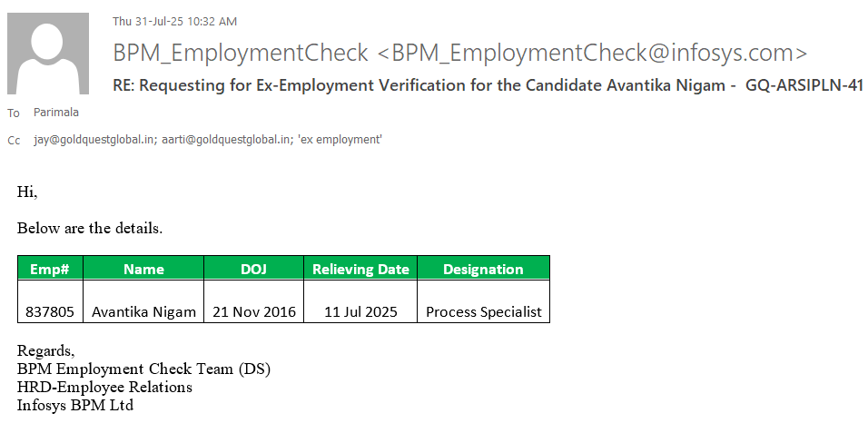Click the Relieving Date column header

click(x=360, y=269)
